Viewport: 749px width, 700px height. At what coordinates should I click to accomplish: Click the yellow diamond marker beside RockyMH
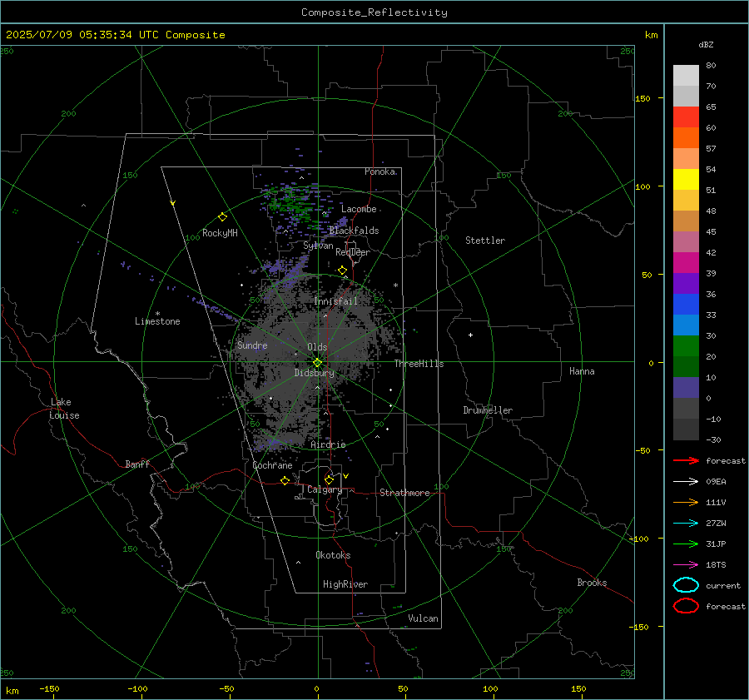pyautogui.click(x=222, y=217)
